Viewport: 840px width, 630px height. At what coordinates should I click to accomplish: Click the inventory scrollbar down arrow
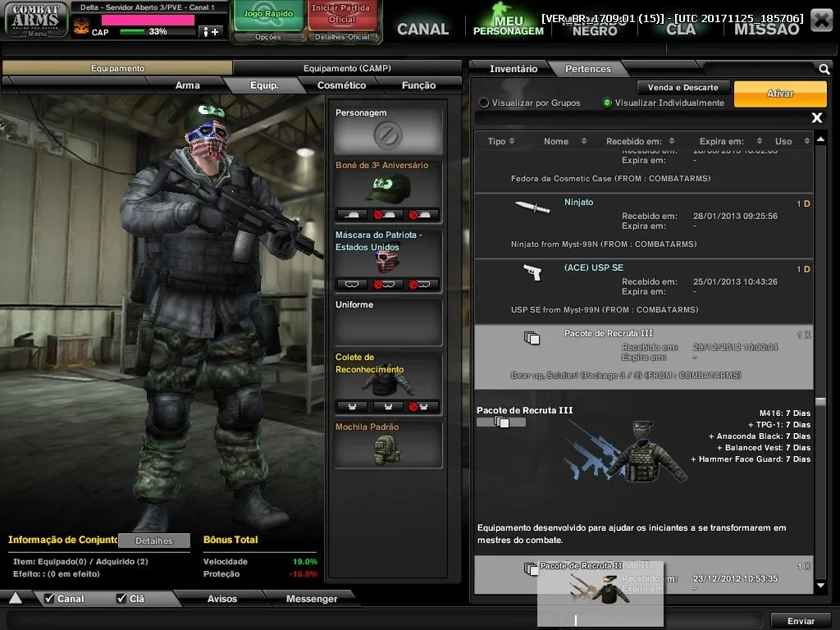[x=820, y=586]
